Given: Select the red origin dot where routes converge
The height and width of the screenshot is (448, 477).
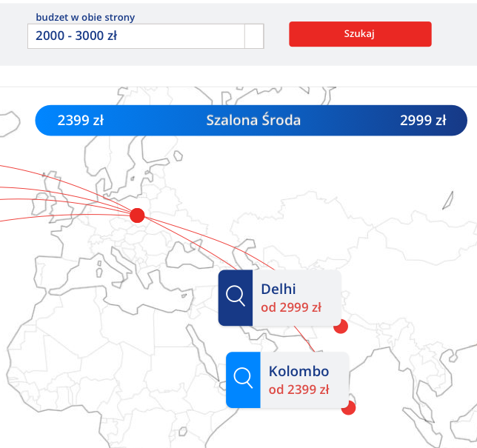Looking at the screenshot, I should coord(137,215).
